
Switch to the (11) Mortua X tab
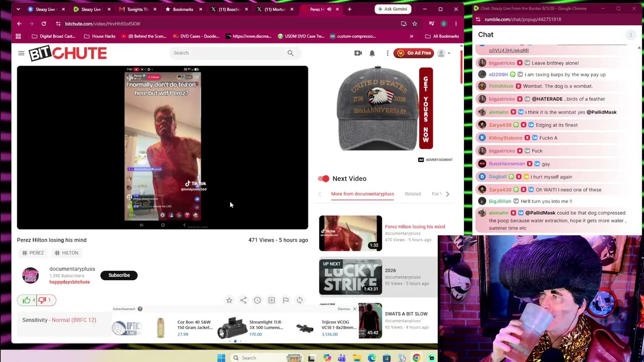tap(274, 9)
